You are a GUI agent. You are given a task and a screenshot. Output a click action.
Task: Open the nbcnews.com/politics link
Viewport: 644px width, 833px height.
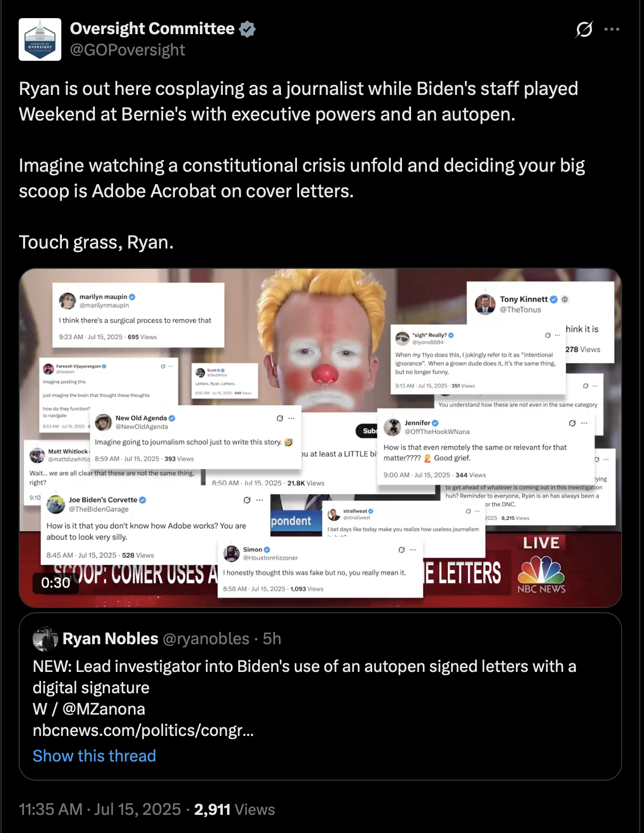(x=143, y=731)
